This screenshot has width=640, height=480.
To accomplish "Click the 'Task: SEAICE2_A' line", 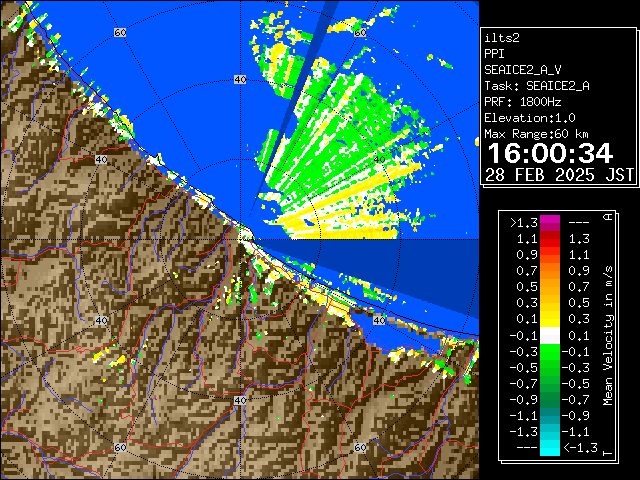I will (537, 86).
